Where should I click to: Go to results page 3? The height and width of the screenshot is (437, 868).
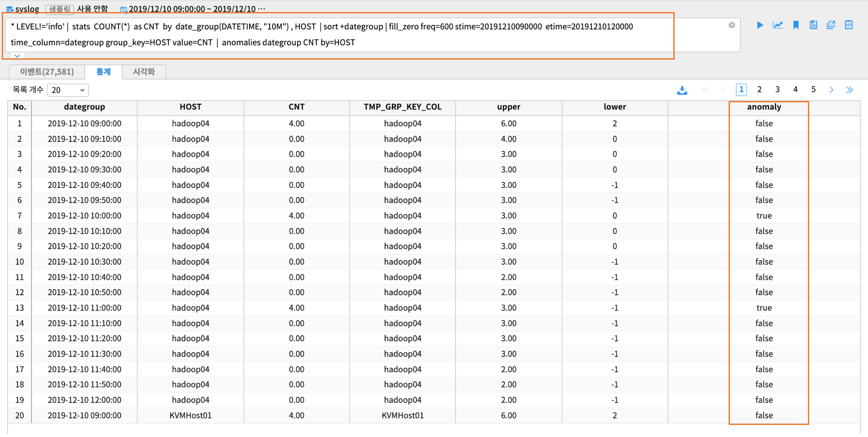click(x=778, y=89)
